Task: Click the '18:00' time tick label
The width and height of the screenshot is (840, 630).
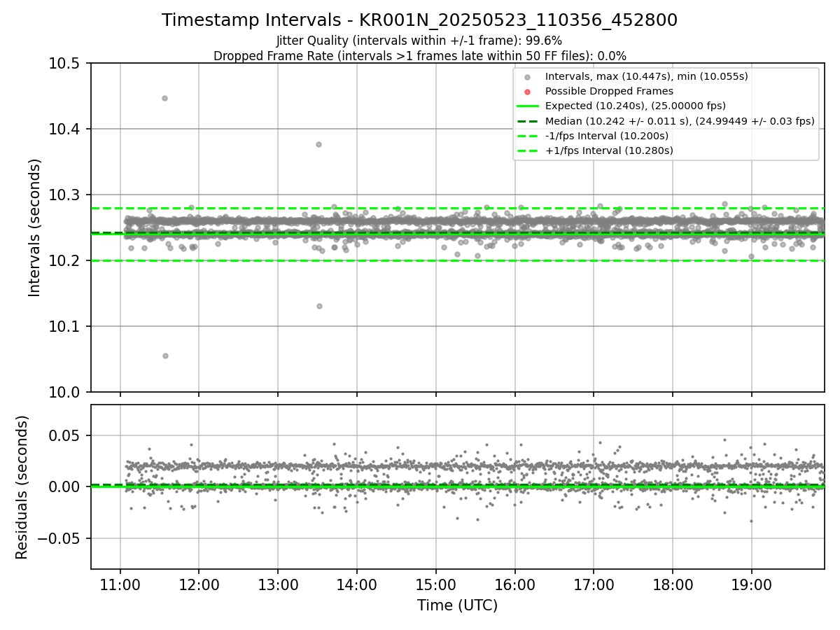Action: click(673, 584)
